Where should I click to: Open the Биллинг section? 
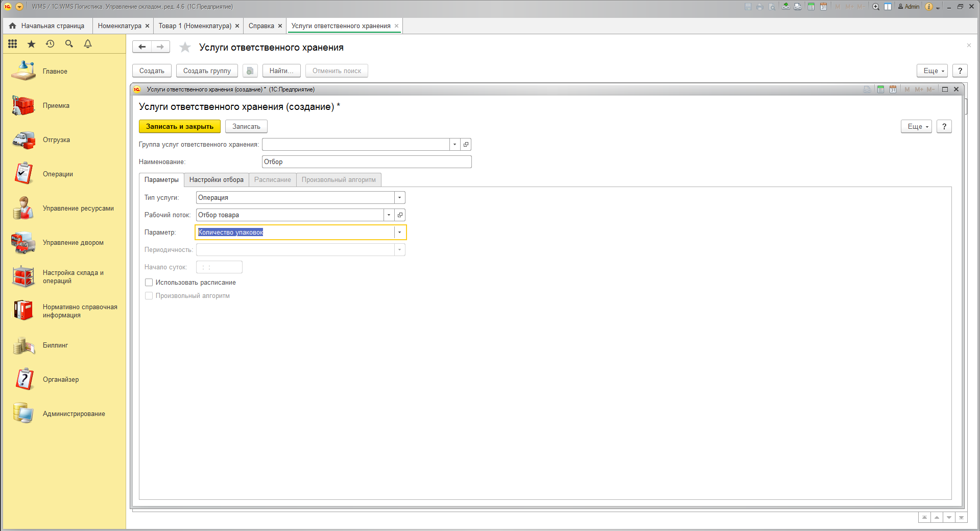click(x=55, y=345)
